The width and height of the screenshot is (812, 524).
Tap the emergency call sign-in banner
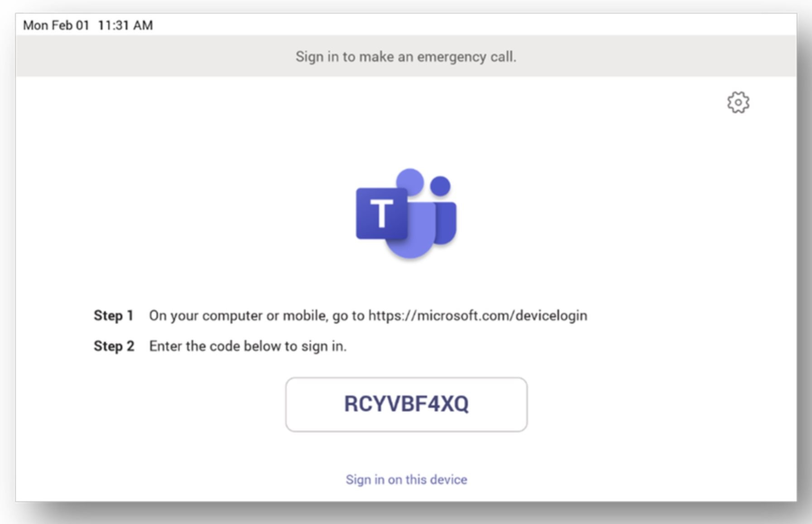[x=406, y=56]
